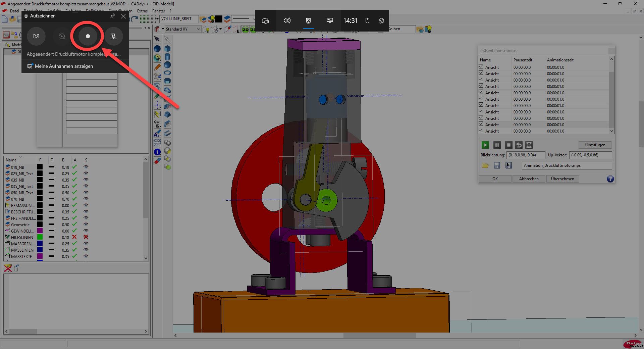Open the Fenster menu
The width and height of the screenshot is (644, 349).
159,11
